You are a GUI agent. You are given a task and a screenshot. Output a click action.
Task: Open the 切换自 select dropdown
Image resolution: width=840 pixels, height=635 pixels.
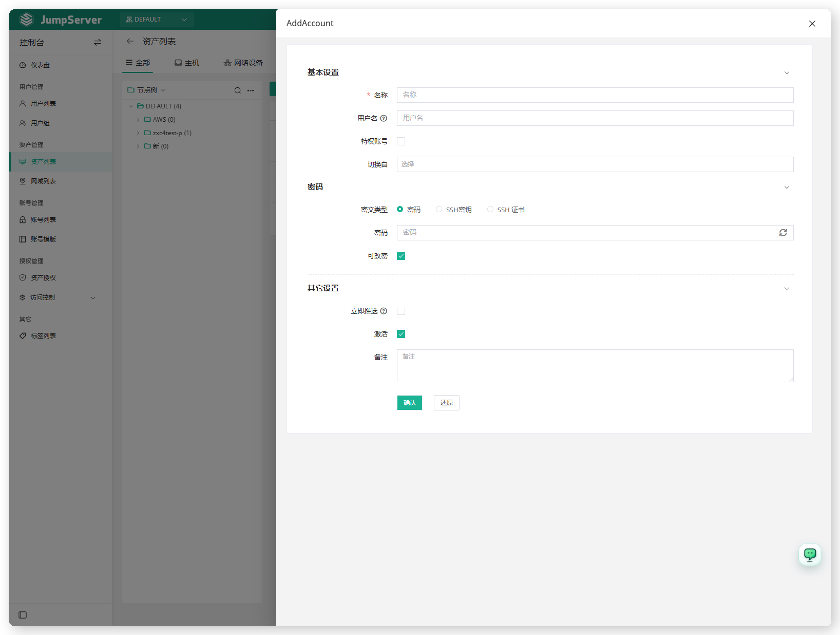click(595, 164)
